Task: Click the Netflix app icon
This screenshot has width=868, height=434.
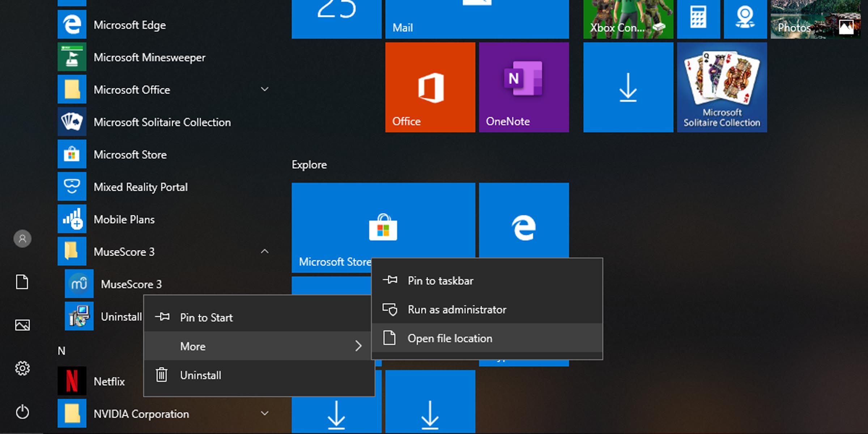Action: (72, 381)
